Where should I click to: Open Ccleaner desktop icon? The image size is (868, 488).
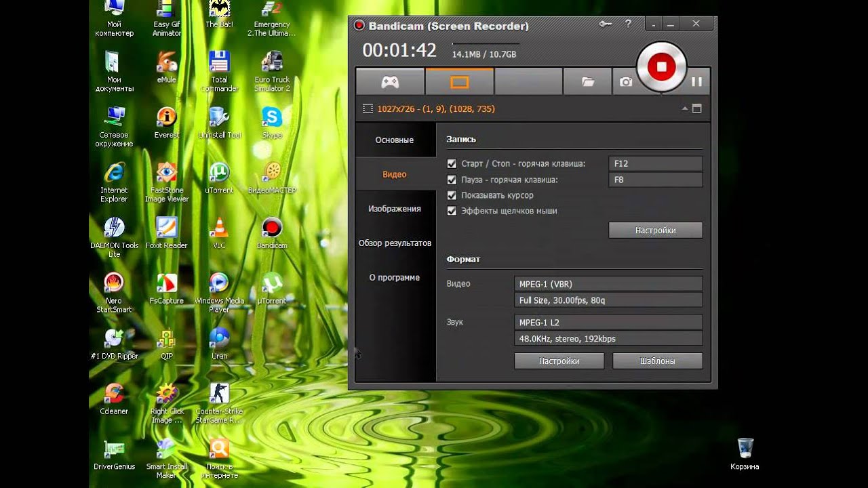[x=114, y=399]
